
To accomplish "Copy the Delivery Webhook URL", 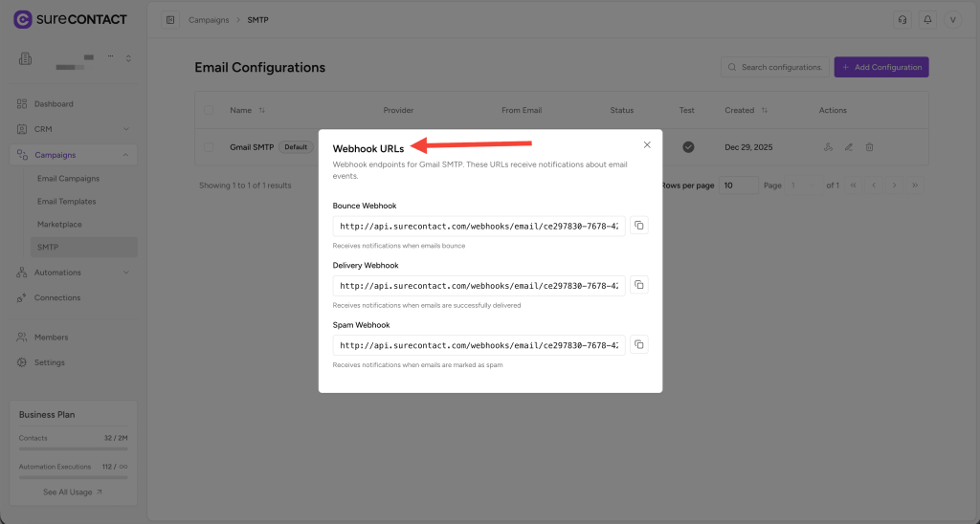I will pyautogui.click(x=638, y=285).
